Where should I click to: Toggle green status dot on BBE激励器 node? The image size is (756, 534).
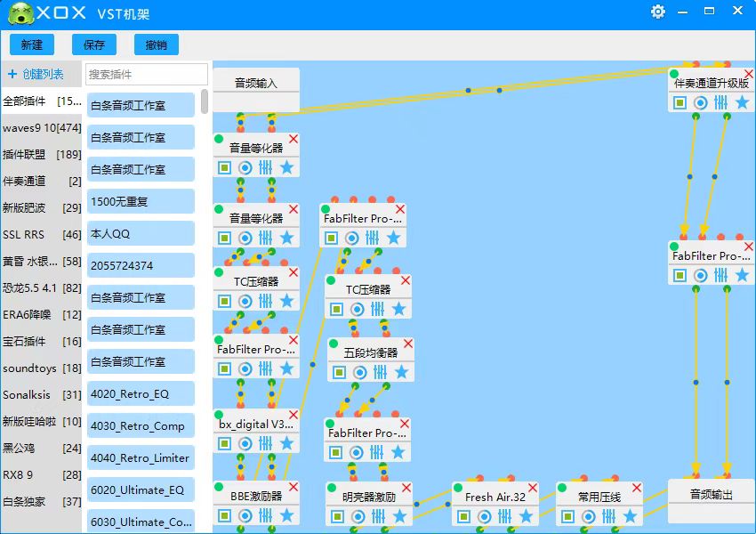[219, 487]
